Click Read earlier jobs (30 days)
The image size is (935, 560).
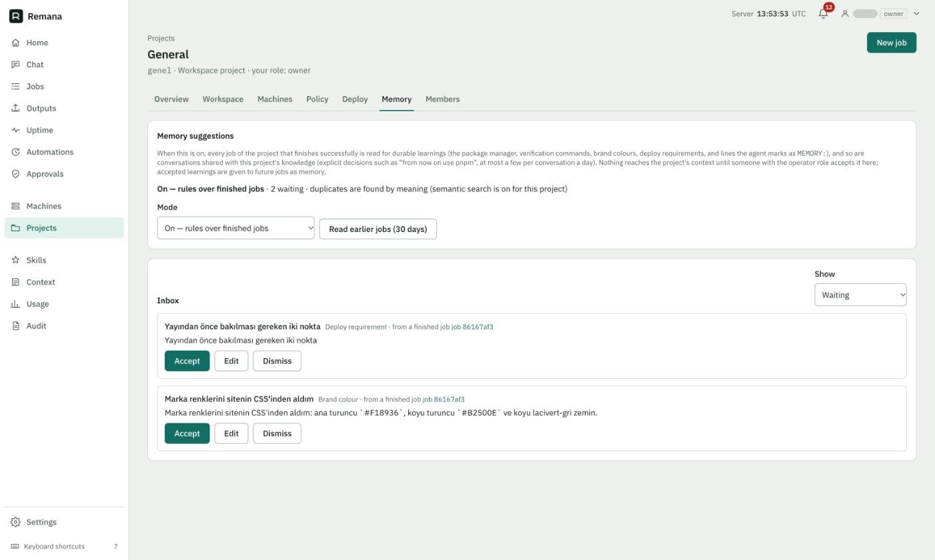coord(377,229)
